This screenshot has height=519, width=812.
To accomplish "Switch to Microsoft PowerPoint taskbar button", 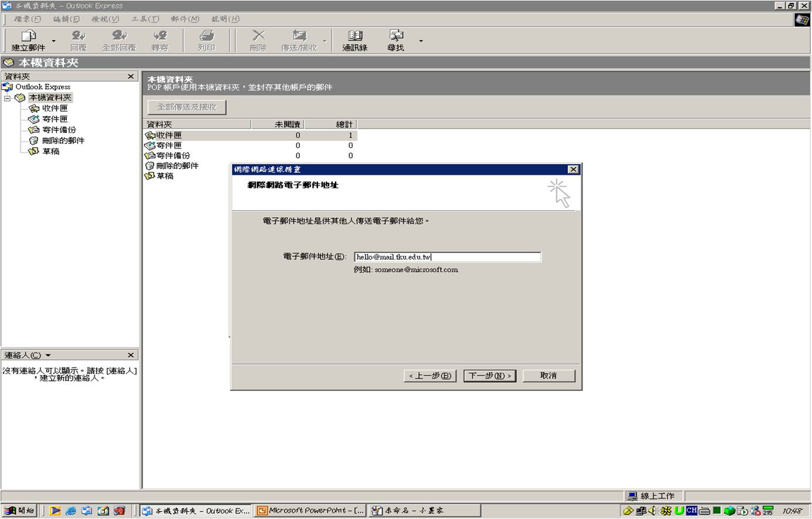I will coord(311,511).
